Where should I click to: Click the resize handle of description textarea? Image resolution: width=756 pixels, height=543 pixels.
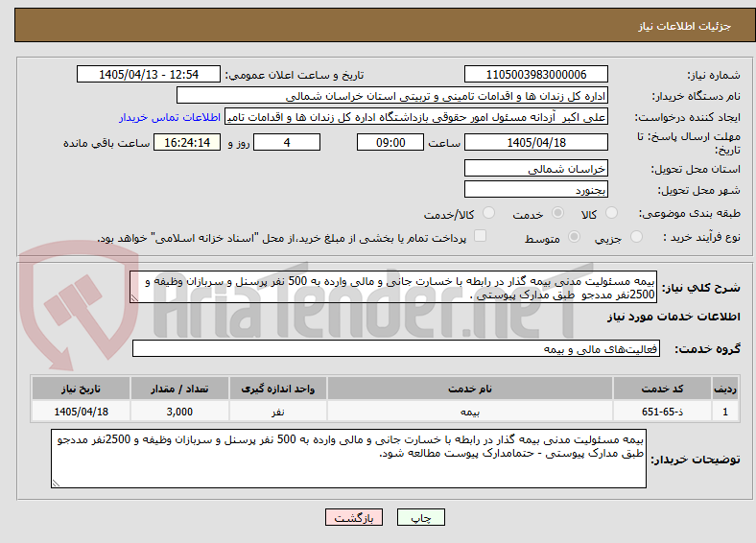click(134, 298)
